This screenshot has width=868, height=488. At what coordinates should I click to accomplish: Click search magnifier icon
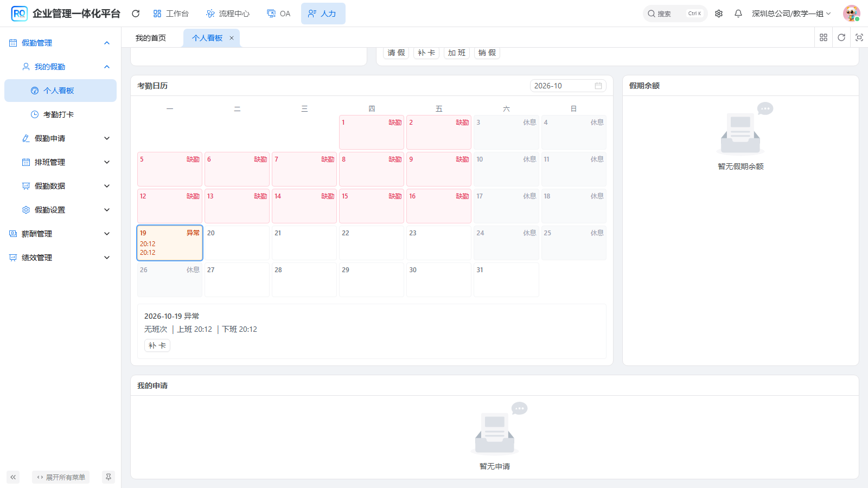pyautogui.click(x=651, y=14)
